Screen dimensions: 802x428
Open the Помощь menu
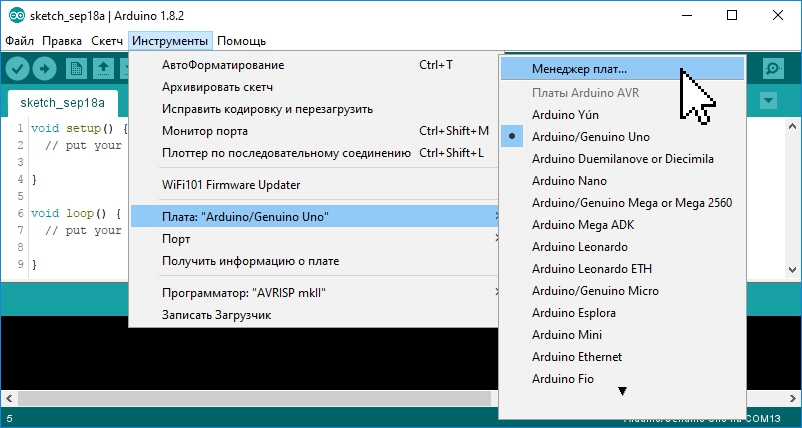coord(241,41)
